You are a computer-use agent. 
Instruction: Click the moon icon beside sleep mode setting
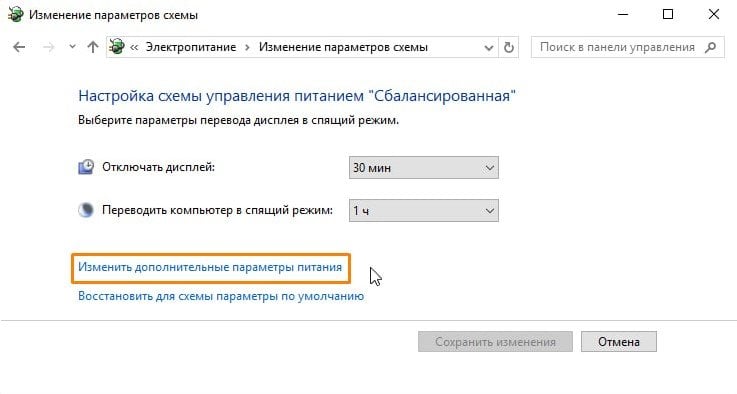point(86,210)
